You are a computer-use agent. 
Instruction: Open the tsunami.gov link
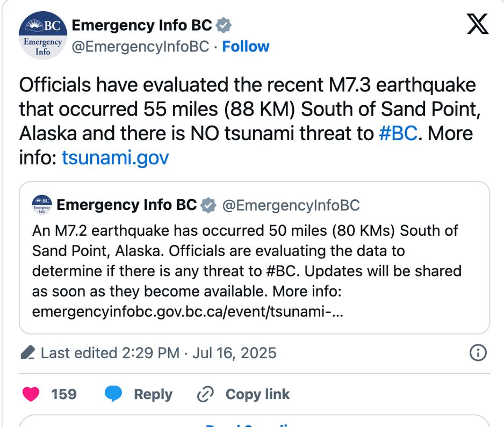pyautogui.click(x=115, y=157)
